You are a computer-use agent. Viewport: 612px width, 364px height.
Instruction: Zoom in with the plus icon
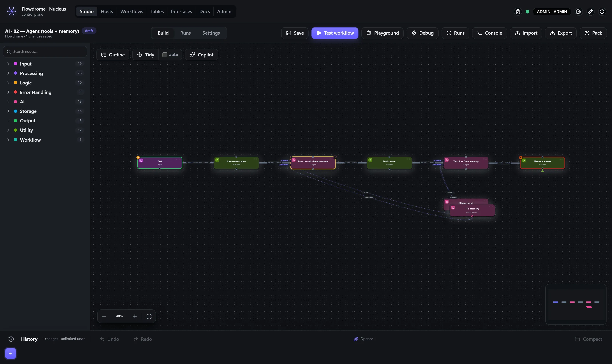[135, 316]
